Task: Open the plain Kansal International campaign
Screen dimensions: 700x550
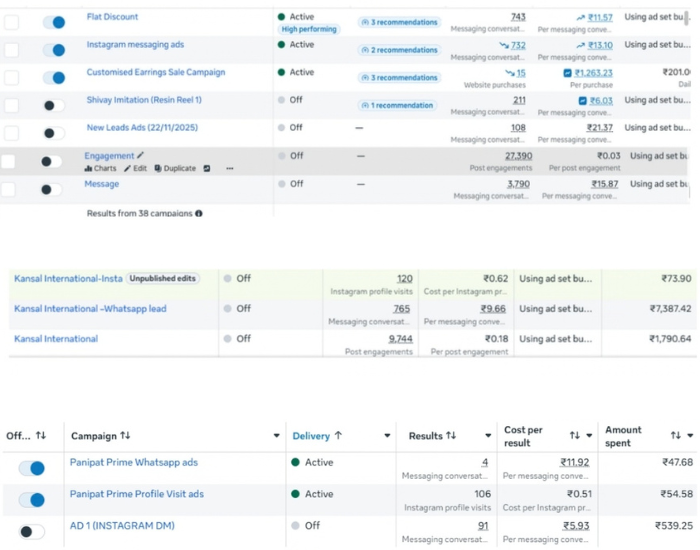Action: (56, 339)
